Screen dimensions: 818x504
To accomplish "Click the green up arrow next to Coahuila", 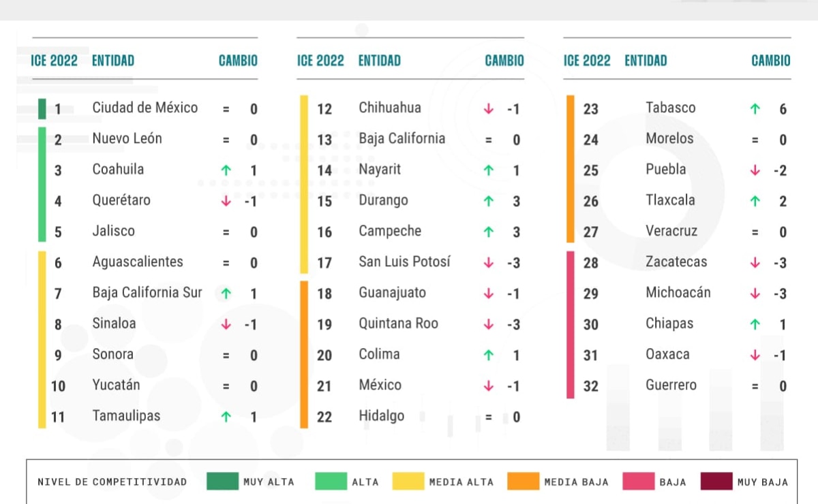I will (226, 170).
